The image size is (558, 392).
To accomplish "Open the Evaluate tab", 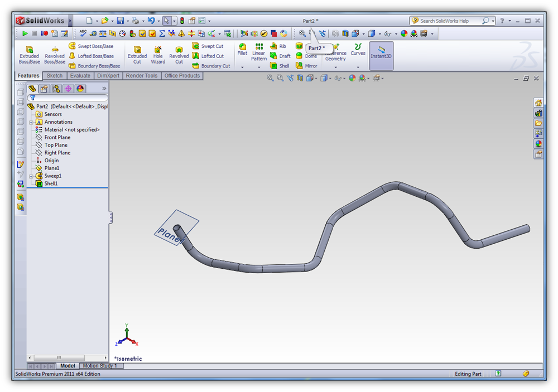I will point(80,76).
